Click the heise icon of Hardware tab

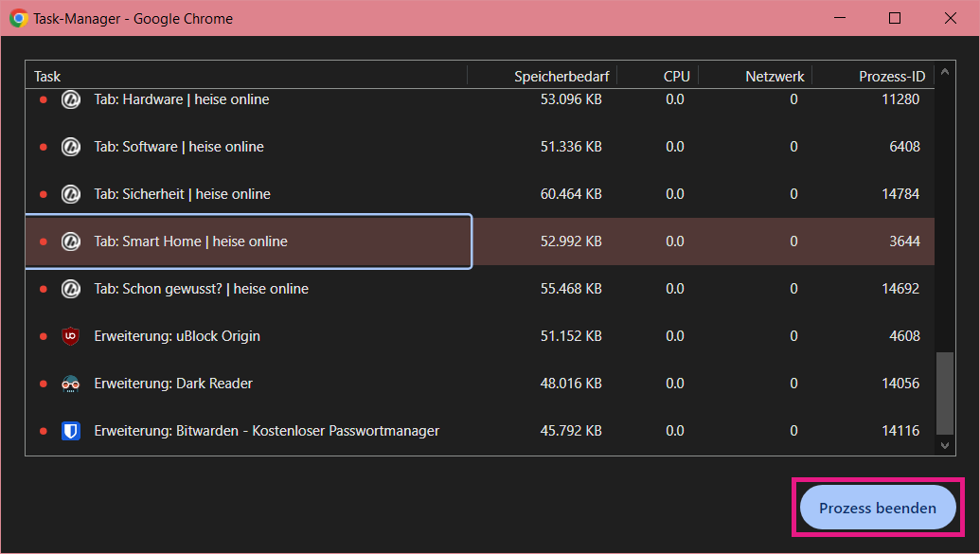click(70, 99)
